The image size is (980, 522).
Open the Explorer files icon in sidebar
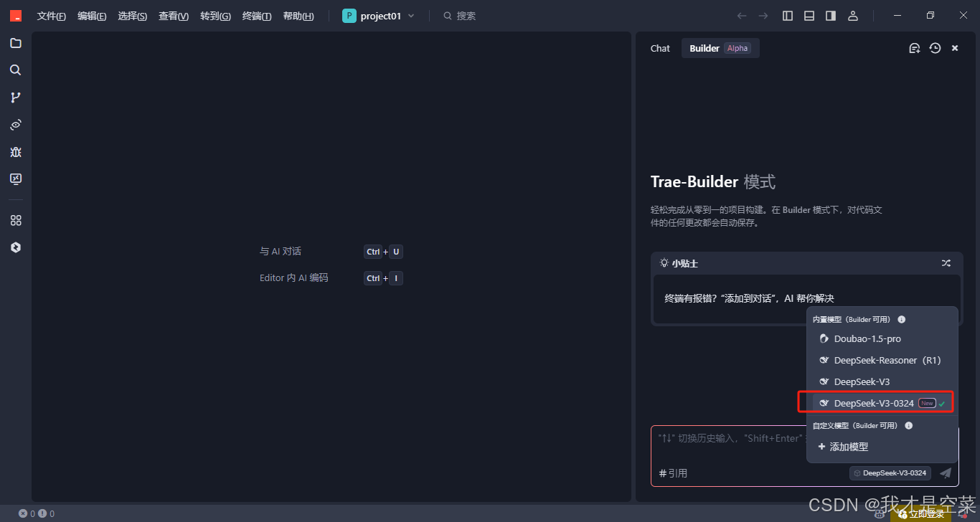[16, 43]
